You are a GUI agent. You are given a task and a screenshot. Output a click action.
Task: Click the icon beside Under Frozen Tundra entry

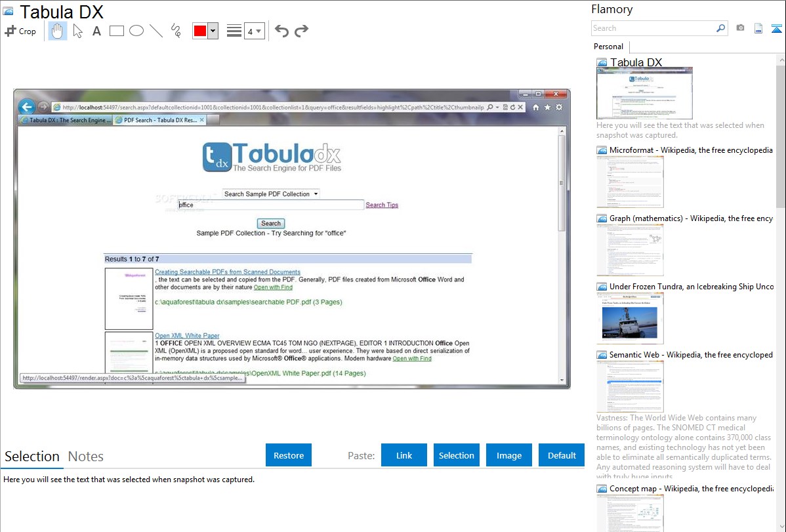point(602,286)
